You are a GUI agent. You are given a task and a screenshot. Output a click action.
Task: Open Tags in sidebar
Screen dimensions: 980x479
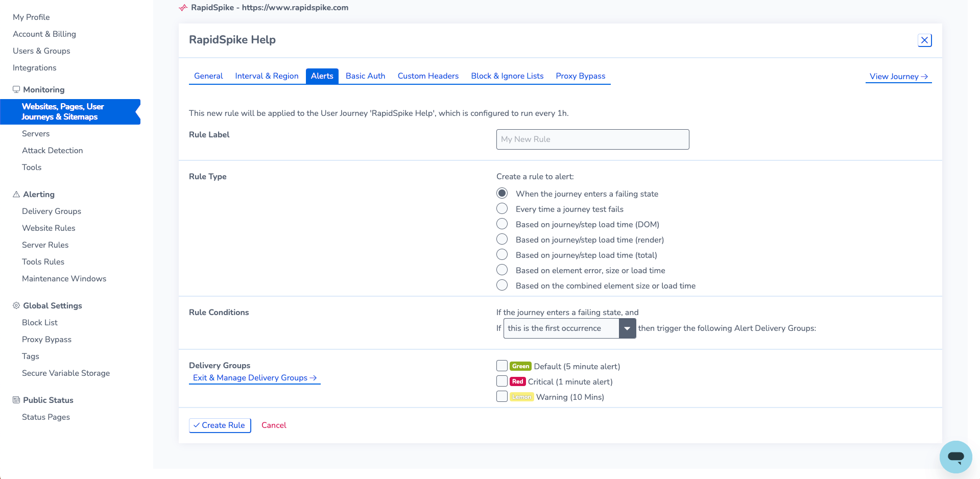(31, 356)
